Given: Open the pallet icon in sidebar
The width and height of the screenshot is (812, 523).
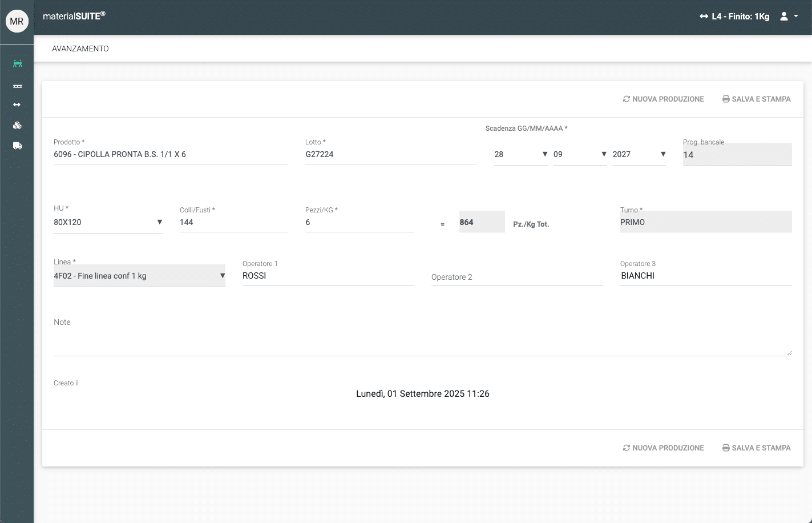Looking at the screenshot, I should coord(18,86).
